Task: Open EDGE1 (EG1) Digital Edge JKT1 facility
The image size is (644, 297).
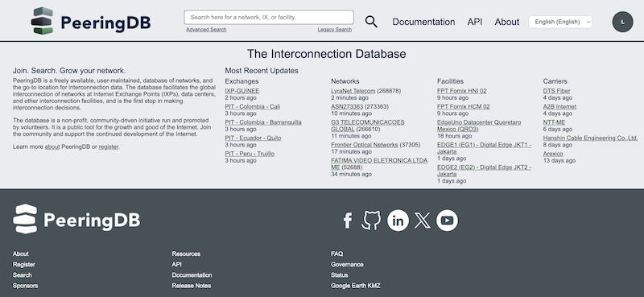Action: pyautogui.click(x=484, y=148)
